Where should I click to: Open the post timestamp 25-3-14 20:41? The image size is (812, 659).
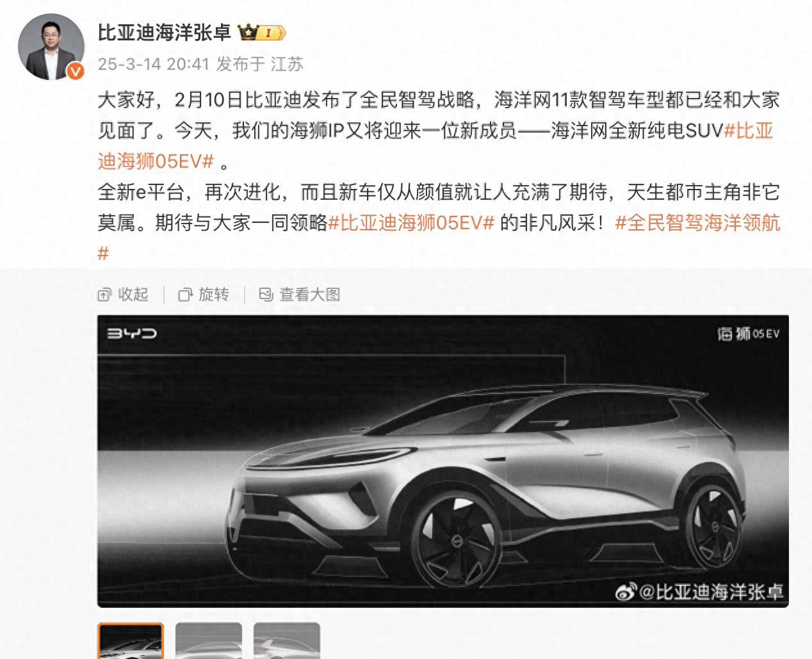[154, 64]
